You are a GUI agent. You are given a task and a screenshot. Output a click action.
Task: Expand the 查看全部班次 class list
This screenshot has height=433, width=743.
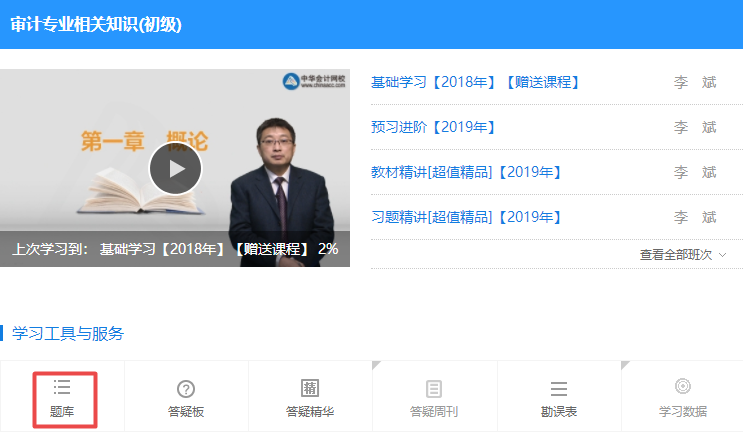[x=683, y=255]
